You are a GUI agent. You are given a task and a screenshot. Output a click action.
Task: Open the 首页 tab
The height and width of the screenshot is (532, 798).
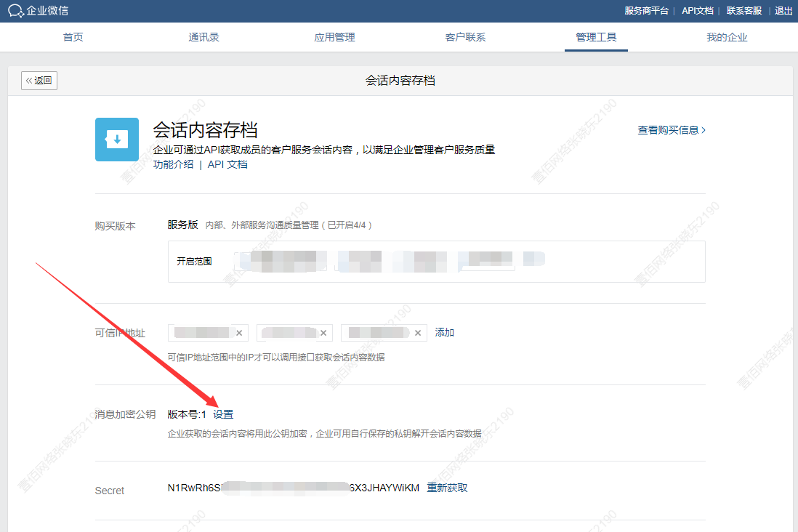click(73, 37)
